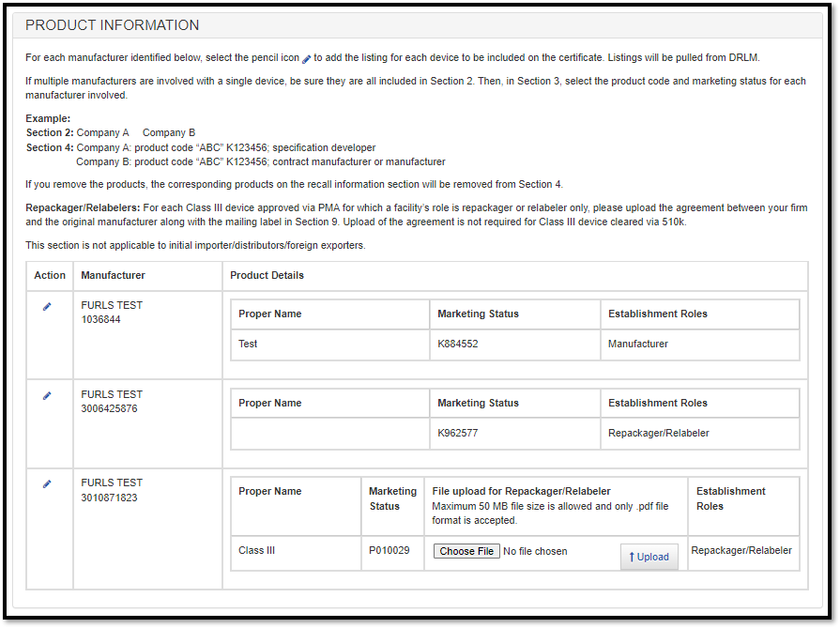Click the 'Class III' proper name cell
Screen dimensions: 840x628
[x=257, y=551]
